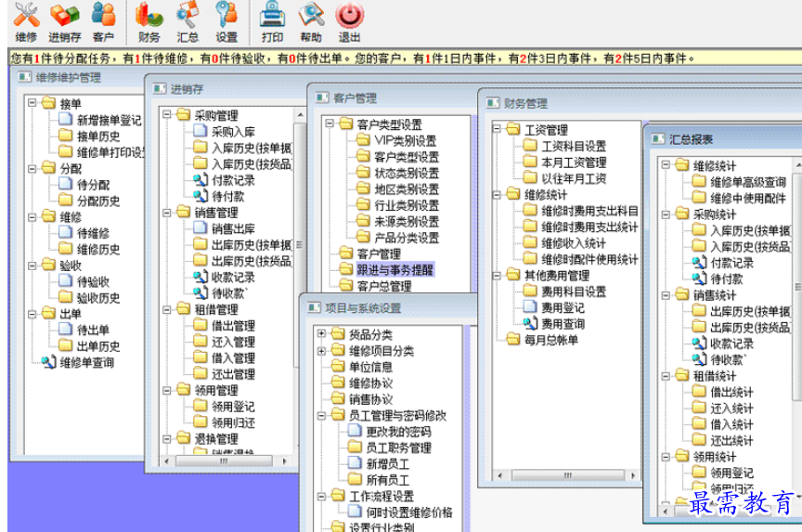Image resolution: width=802 pixels, height=532 pixels.
Task: Open the 客户 toolbar icon
Action: (x=103, y=22)
